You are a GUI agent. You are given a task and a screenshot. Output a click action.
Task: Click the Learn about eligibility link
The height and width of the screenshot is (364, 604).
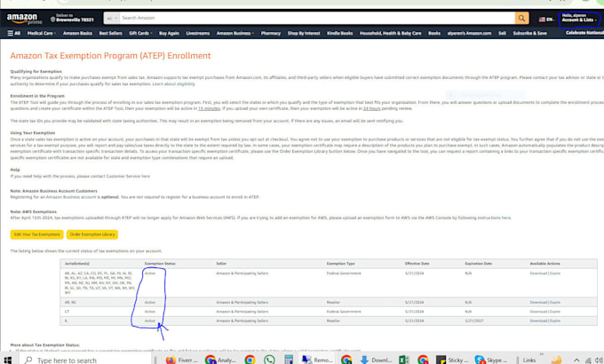(x=173, y=84)
